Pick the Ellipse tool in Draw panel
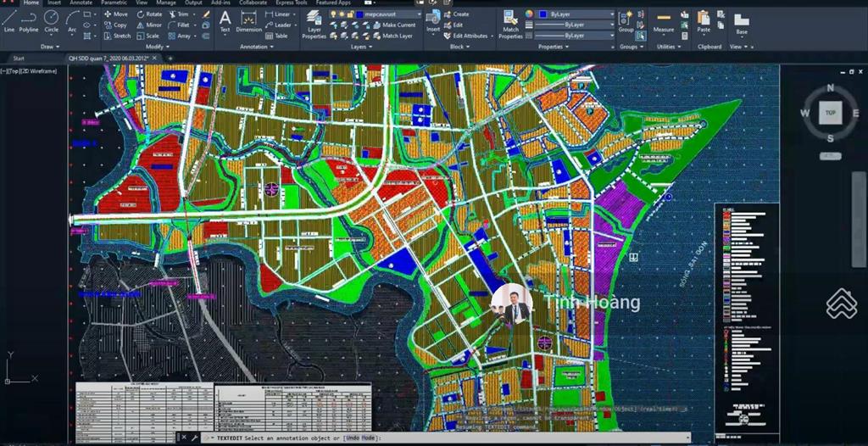This screenshot has height=446, width=868. tap(87, 25)
